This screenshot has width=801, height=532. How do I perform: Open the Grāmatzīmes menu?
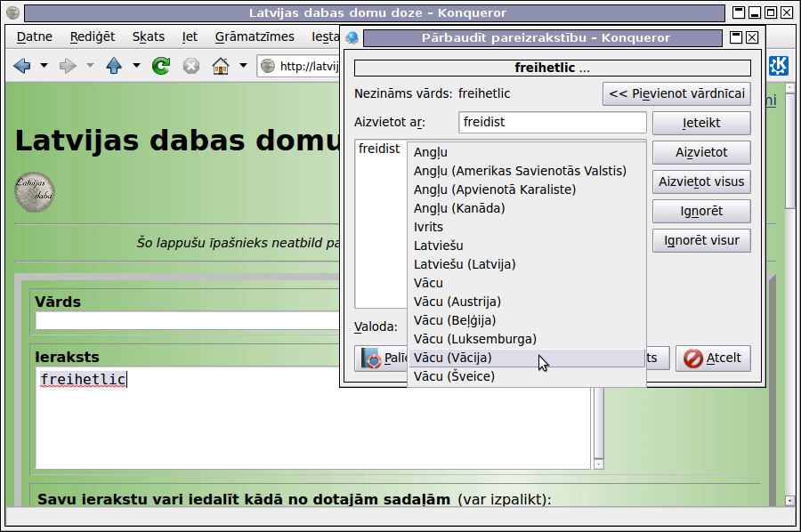(255, 36)
